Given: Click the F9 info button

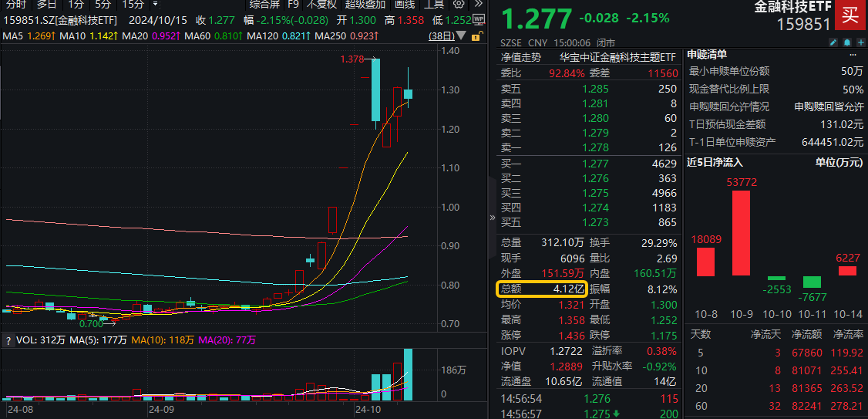Looking at the screenshot, I should pyautogui.click(x=293, y=5).
